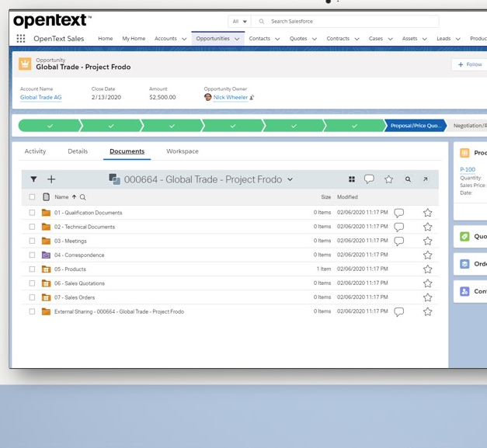Open search in the Documents toolbar
This screenshot has height=448, width=487.
[408, 179]
